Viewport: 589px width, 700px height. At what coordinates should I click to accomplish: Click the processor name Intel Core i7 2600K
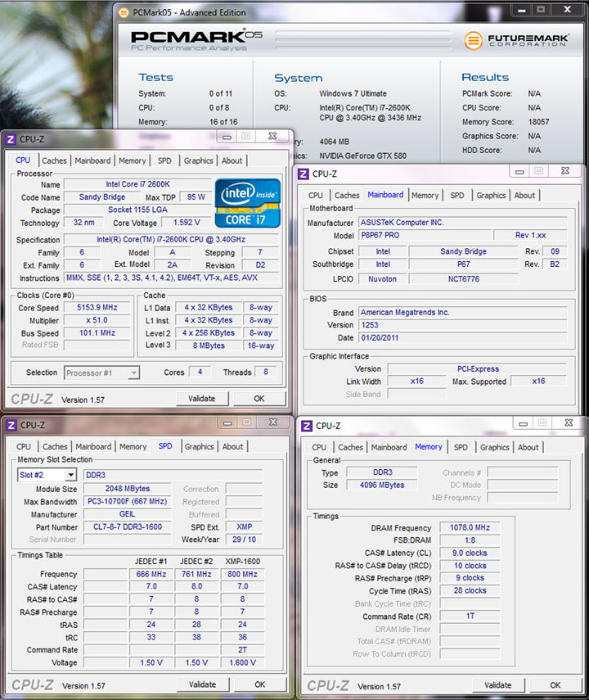coord(137,184)
